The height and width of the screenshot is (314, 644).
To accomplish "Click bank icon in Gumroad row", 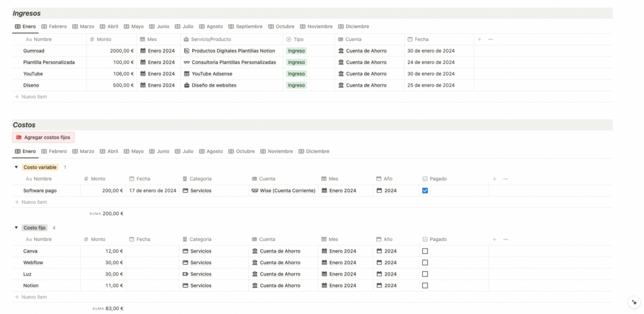I will [x=341, y=51].
